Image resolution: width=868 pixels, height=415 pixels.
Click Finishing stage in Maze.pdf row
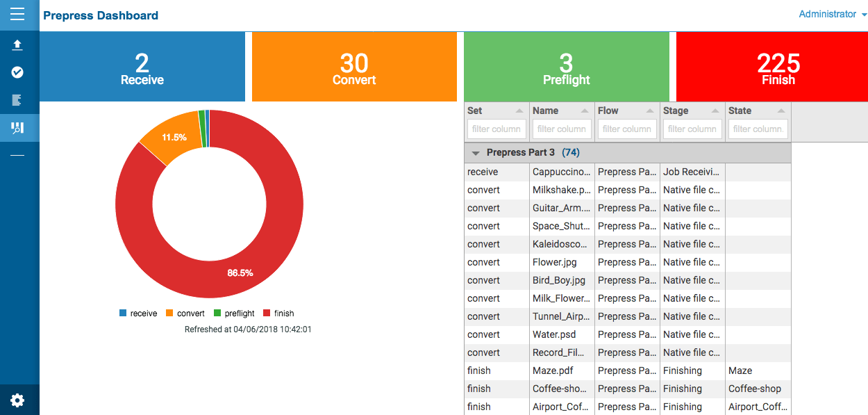692,371
